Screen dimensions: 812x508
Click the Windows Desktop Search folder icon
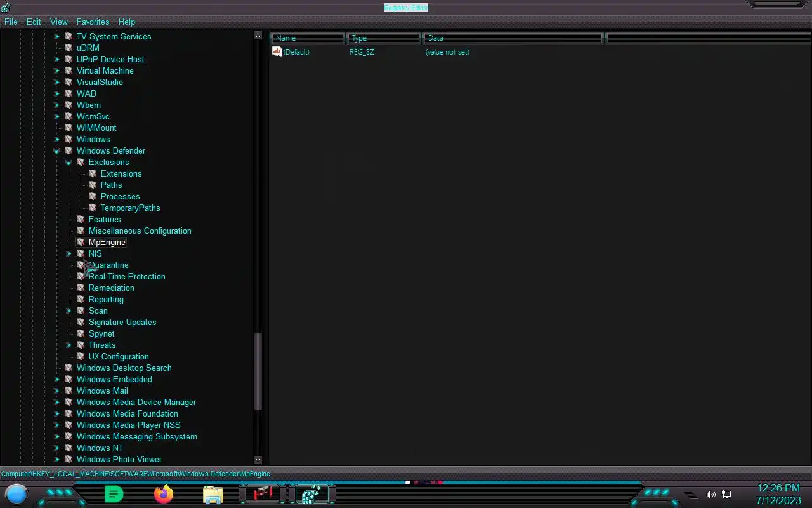point(69,368)
